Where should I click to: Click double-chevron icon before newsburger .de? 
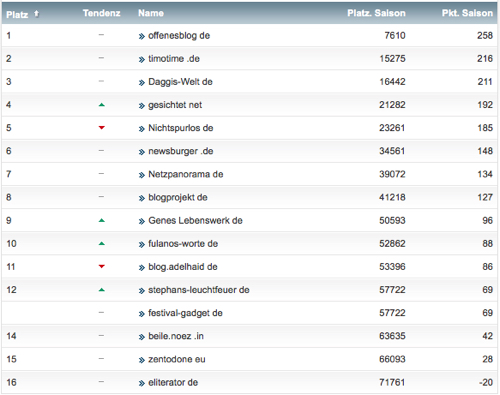[x=142, y=152]
